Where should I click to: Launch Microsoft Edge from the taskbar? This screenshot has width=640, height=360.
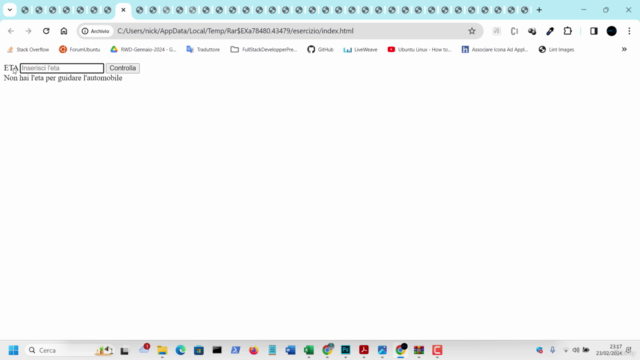pyautogui.click(x=180, y=350)
